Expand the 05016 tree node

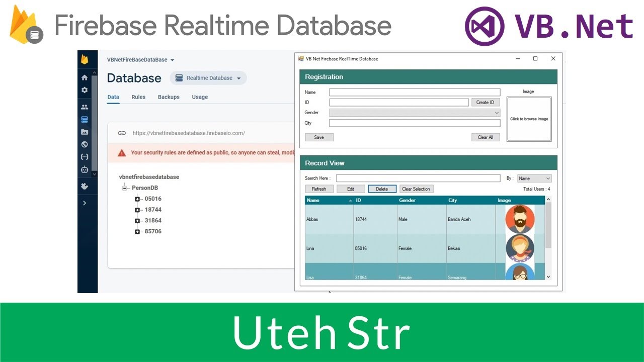click(137, 199)
